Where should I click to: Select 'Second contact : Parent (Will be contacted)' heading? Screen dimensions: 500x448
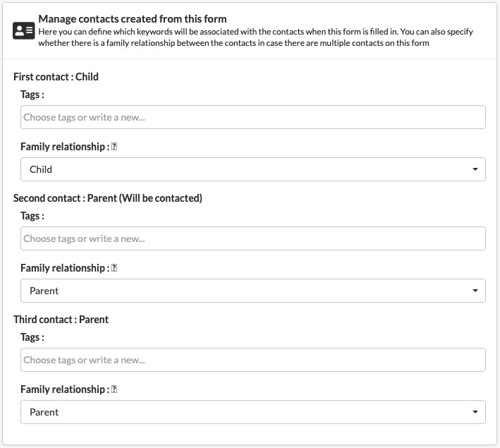tap(108, 198)
